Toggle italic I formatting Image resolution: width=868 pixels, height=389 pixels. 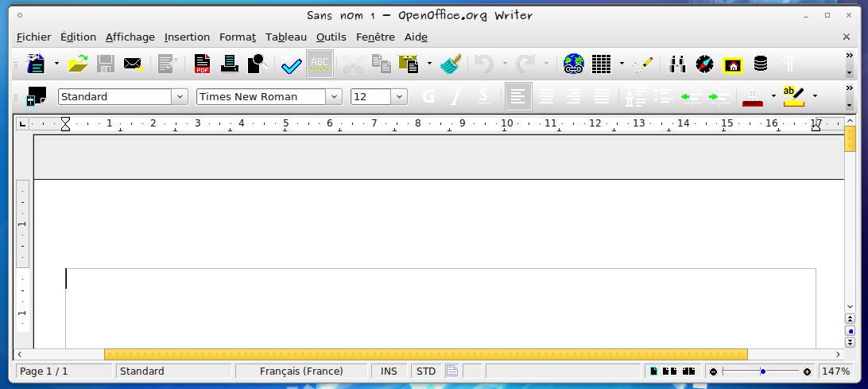(455, 96)
